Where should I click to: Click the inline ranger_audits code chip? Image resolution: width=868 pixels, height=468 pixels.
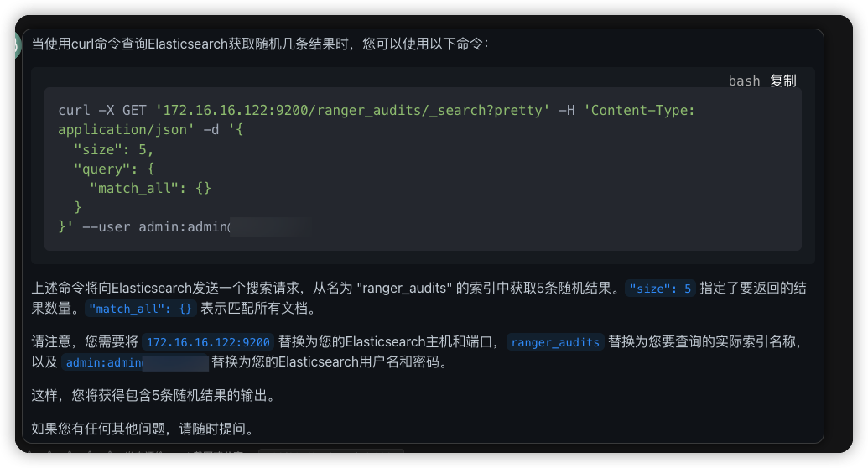coord(555,342)
